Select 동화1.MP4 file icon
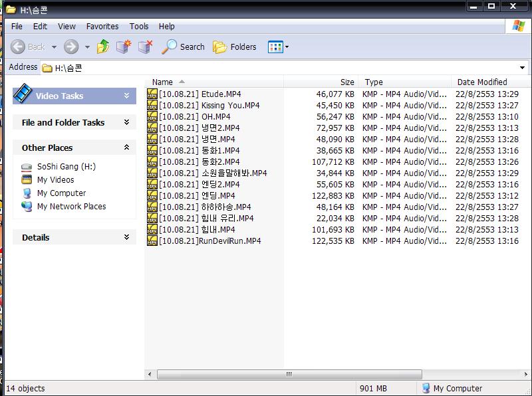 click(x=152, y=150)
